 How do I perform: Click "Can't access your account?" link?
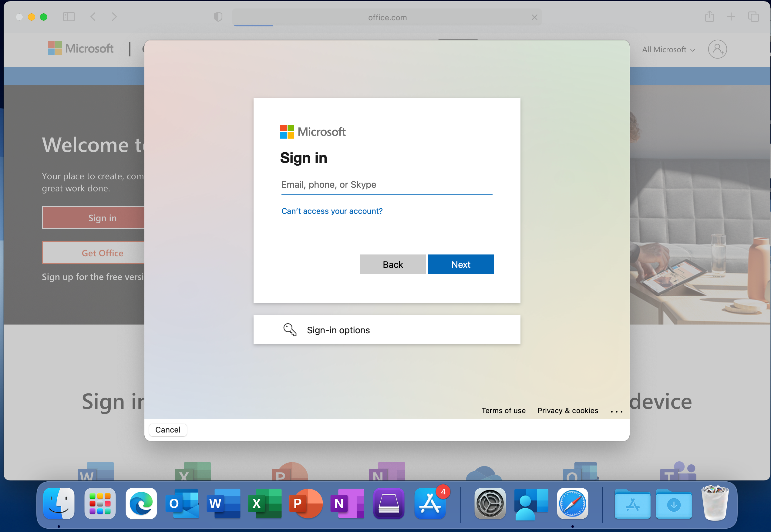coord(332,211)
